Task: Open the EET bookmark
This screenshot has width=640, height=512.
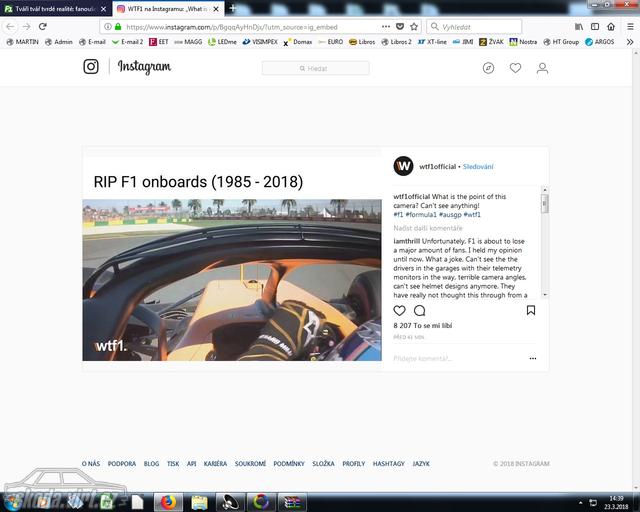Action: 159,42
